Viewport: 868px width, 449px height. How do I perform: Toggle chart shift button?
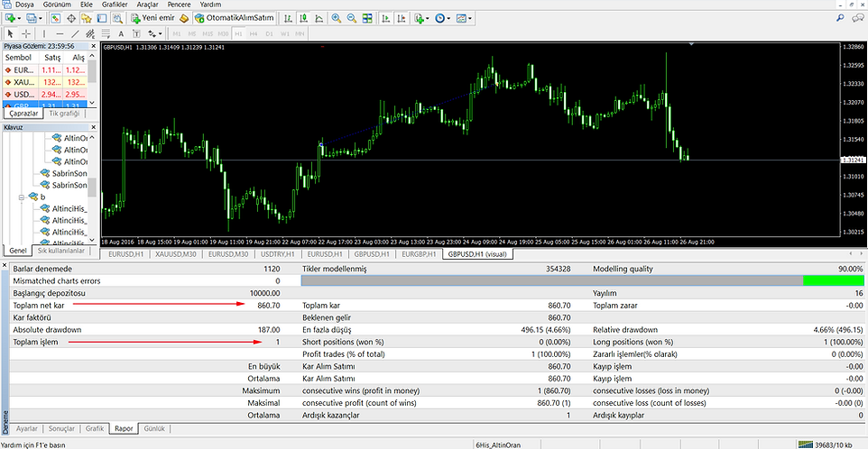coord(401,18)
